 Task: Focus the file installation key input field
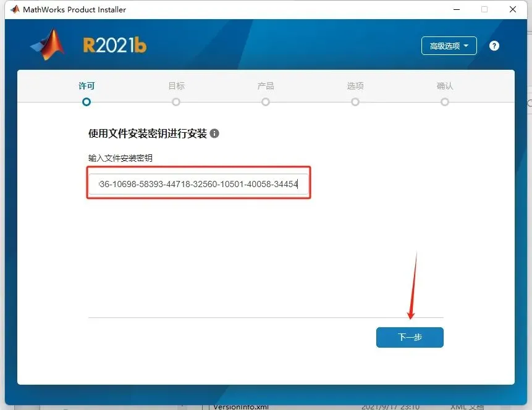199,184
